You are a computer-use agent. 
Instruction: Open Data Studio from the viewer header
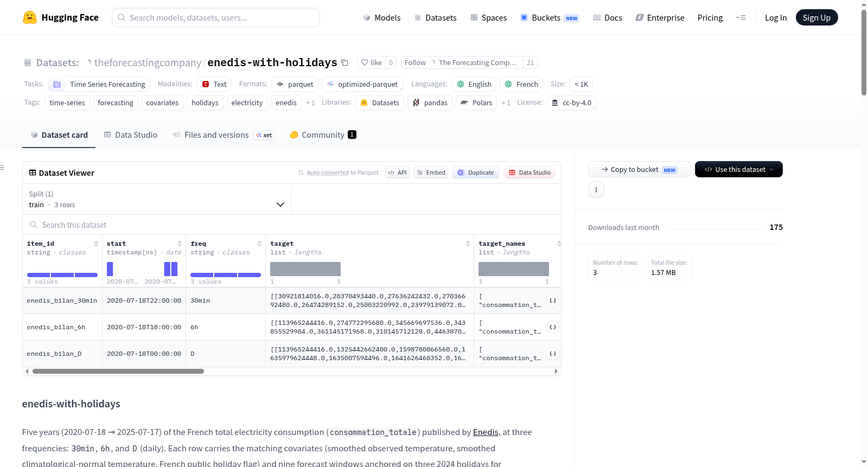(529, 172)
